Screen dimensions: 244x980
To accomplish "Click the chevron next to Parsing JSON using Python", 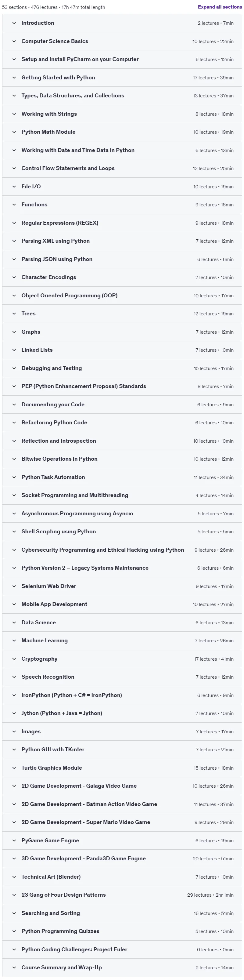I will click(x=14, y=259).
